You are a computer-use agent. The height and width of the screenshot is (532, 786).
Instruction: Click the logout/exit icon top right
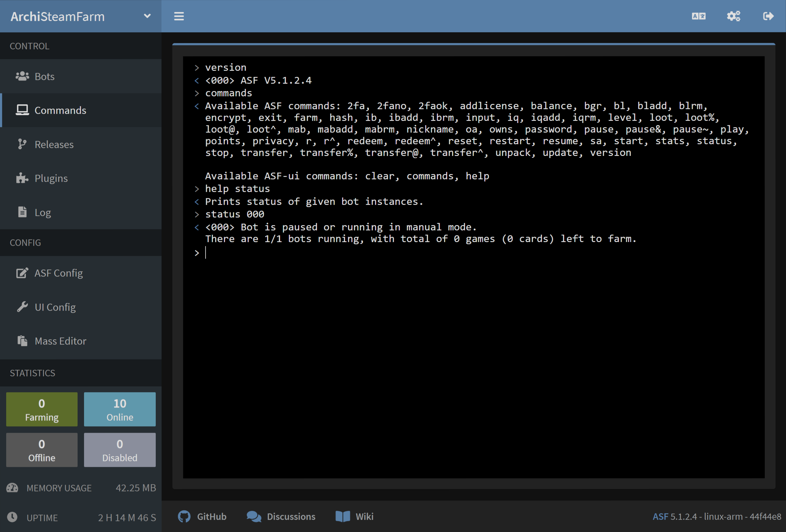(768, 16)
